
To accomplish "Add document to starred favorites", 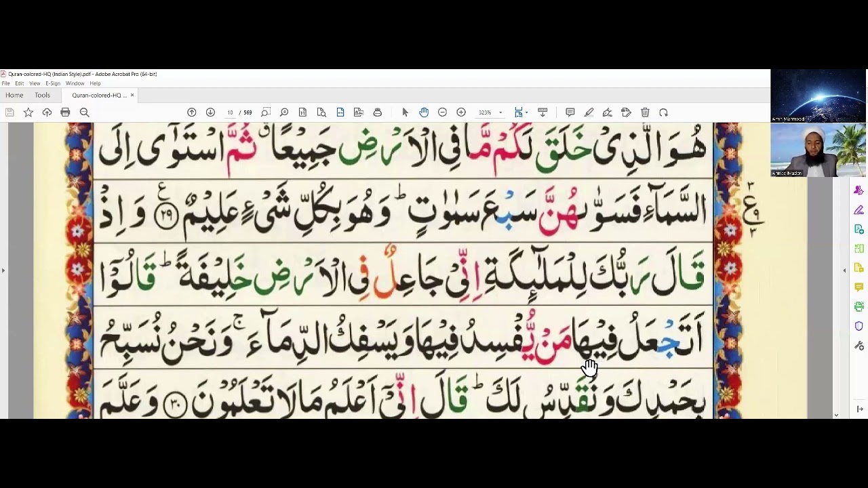I will coord(28,113).
